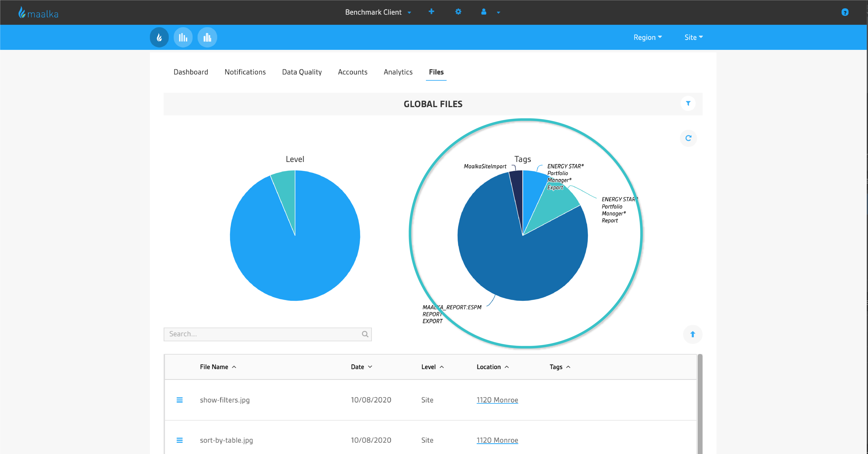Screen dimensions: 868x454
Task: Click the ENERGY STAR Portfolio Manager Export label
Action: tap(565, 177)
